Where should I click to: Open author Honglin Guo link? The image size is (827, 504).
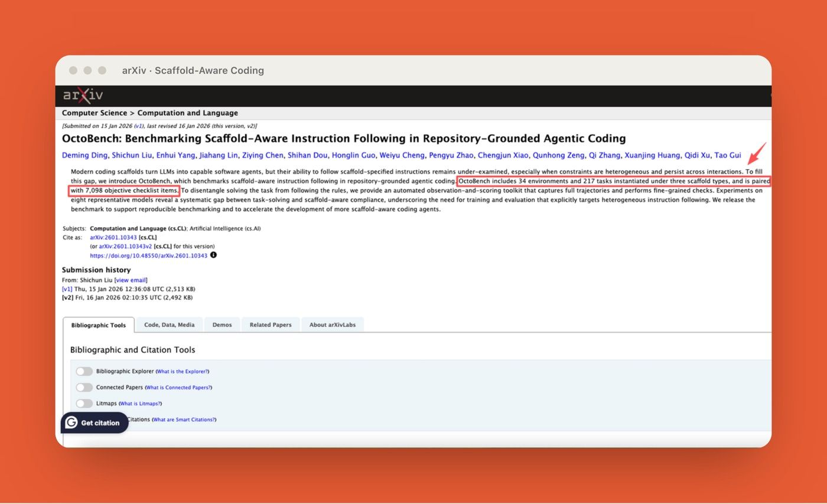(353, 155)
